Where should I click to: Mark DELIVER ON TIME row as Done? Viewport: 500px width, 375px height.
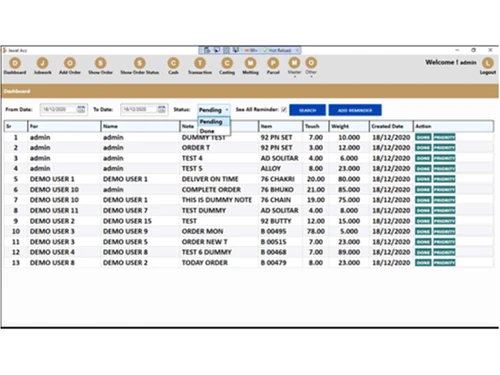pos(423,179)
